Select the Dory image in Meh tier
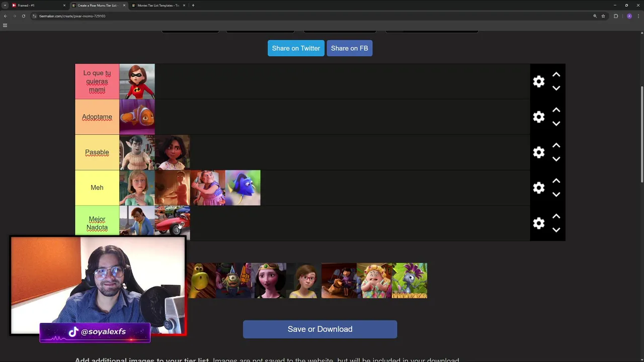644x362 pixels. pos(243,188)
